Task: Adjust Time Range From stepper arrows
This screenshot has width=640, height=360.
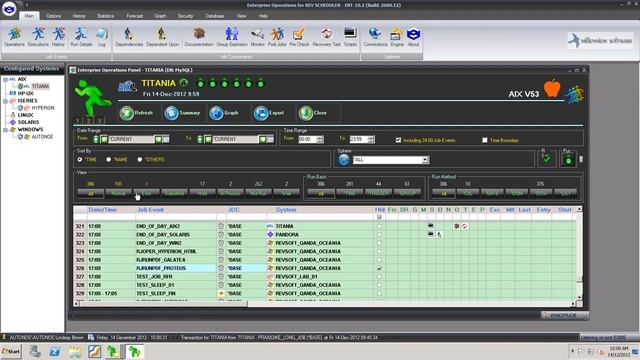Action: tap(320, 140)
